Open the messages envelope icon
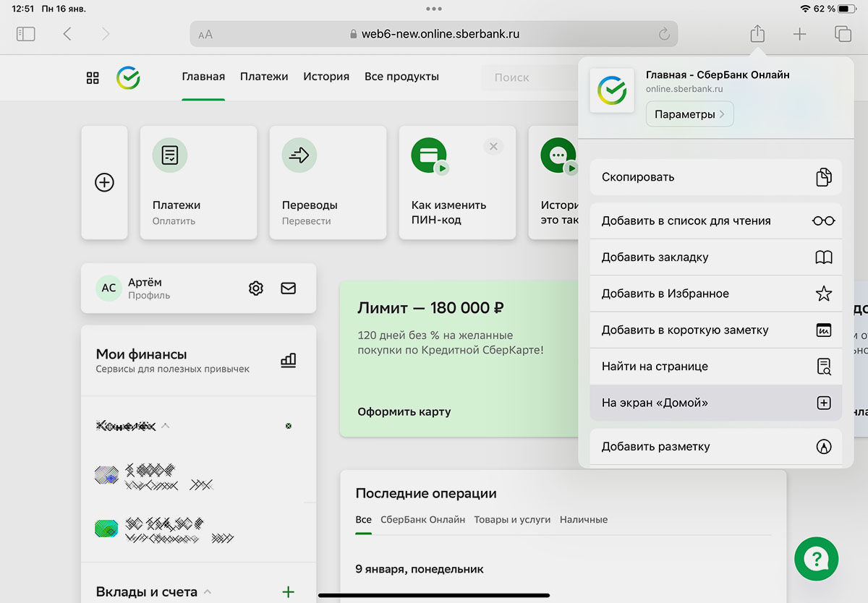 288,288
